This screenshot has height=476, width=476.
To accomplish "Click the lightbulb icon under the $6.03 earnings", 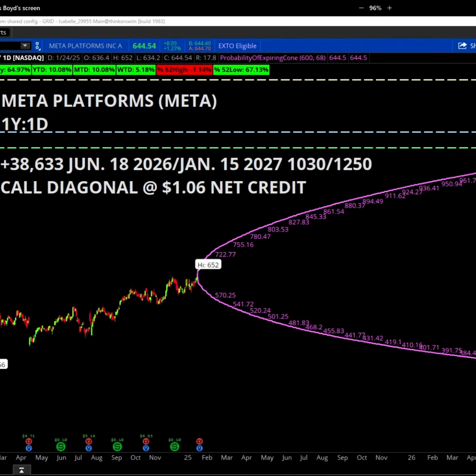I will click(x=146, y=448).
